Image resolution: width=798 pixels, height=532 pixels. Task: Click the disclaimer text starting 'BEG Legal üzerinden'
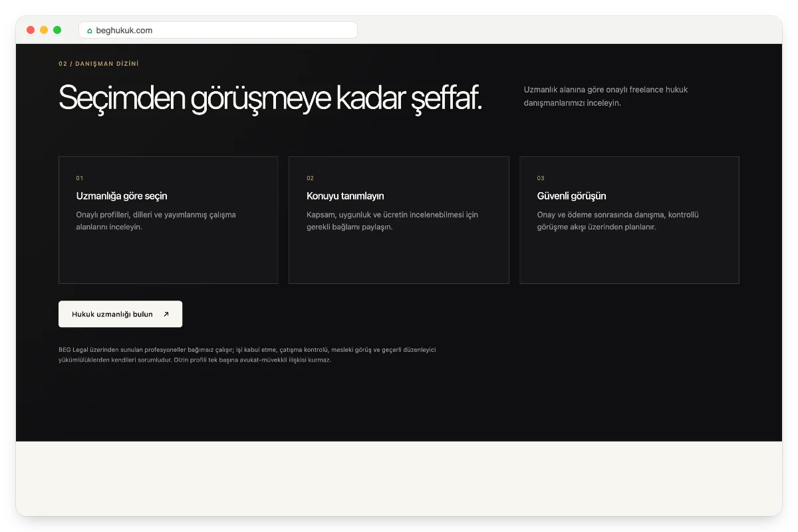(x=247, y=354)
